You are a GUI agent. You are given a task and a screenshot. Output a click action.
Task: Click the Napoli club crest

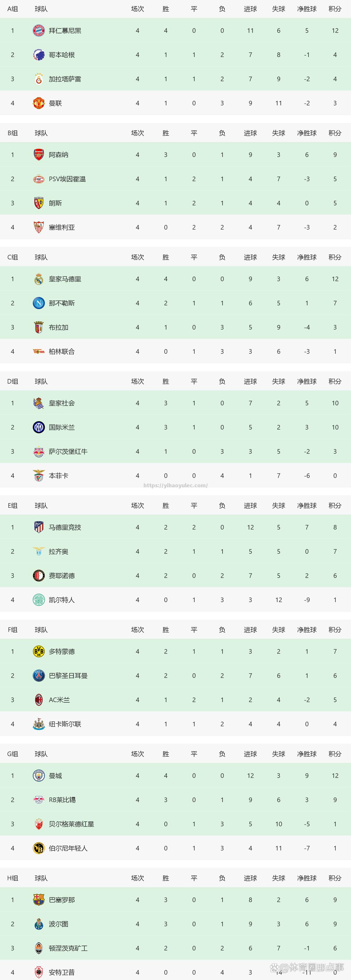point(39,303)
